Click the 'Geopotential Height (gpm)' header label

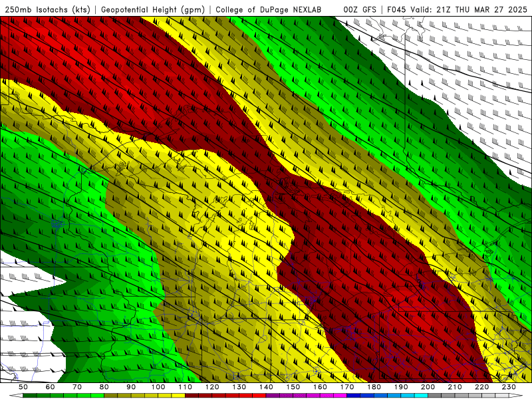pyautogui.click(x=153, y=10)
